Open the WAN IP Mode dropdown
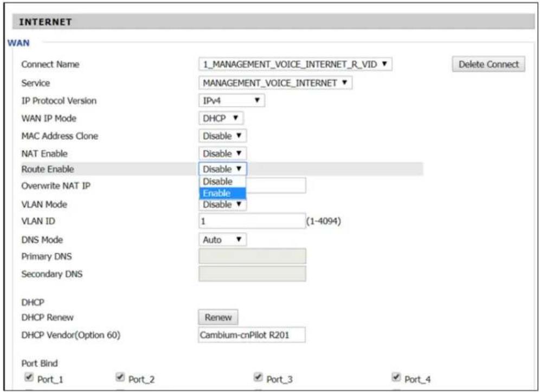This screenshot has width=540, height=392. click(x=221, y=118)
